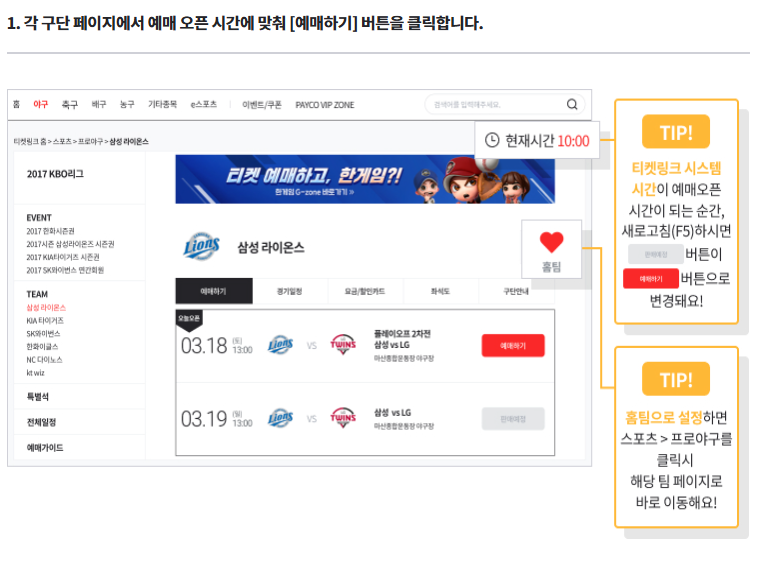
Task: Open 2017시즌 삼성라이온즈 시즌권 link
Action: [x=70, y=244]
